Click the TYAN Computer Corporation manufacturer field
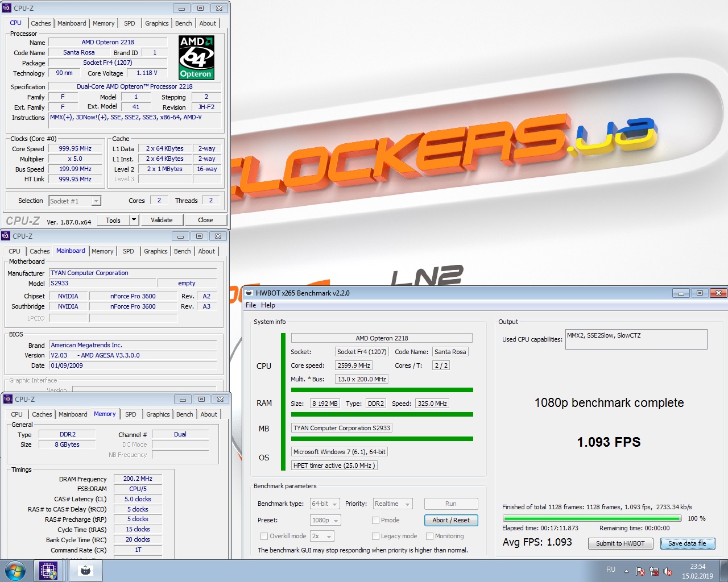Viewport: 728px width, 582px height. coord(133,273)
